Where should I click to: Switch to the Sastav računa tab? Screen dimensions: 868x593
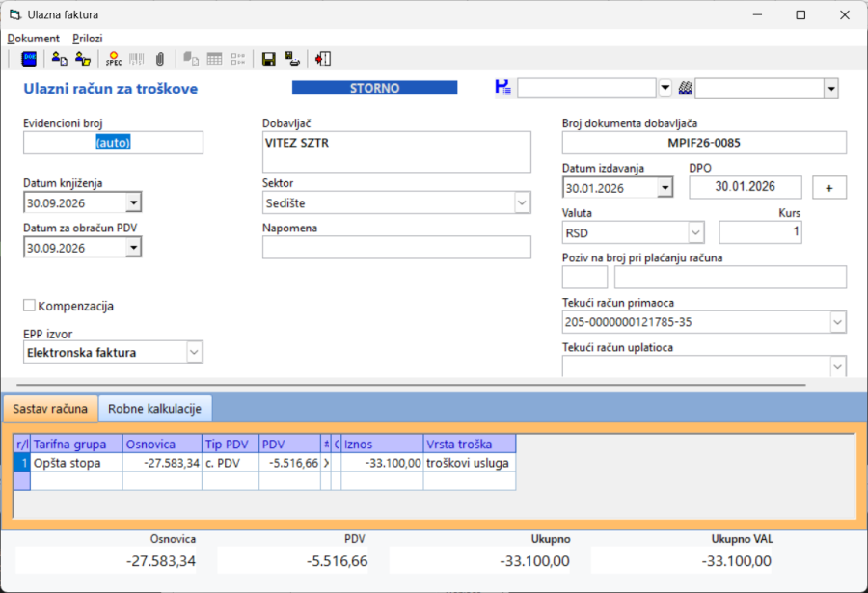tap(50, 409)
